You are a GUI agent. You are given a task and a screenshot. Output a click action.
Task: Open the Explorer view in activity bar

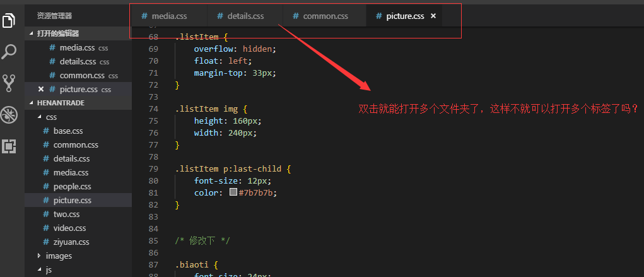click(x=9, y=20)
